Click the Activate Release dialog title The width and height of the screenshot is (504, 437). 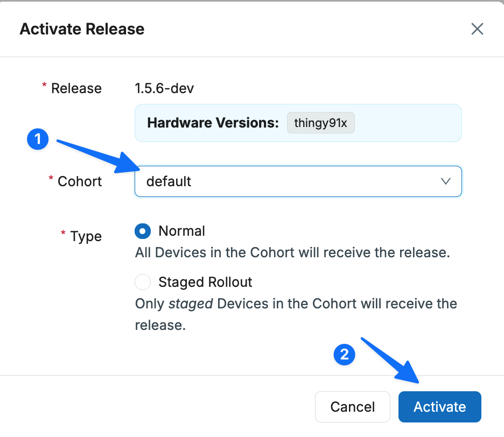pos(82,29)
